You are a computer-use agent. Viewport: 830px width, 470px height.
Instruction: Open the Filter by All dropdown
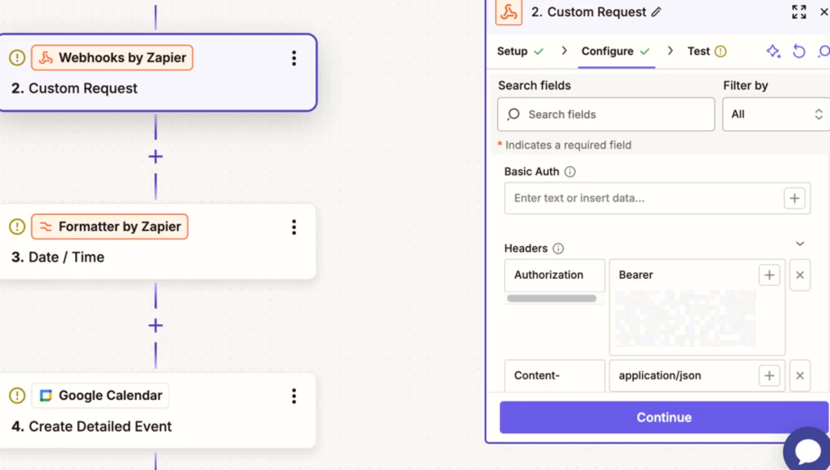point(776,114)
